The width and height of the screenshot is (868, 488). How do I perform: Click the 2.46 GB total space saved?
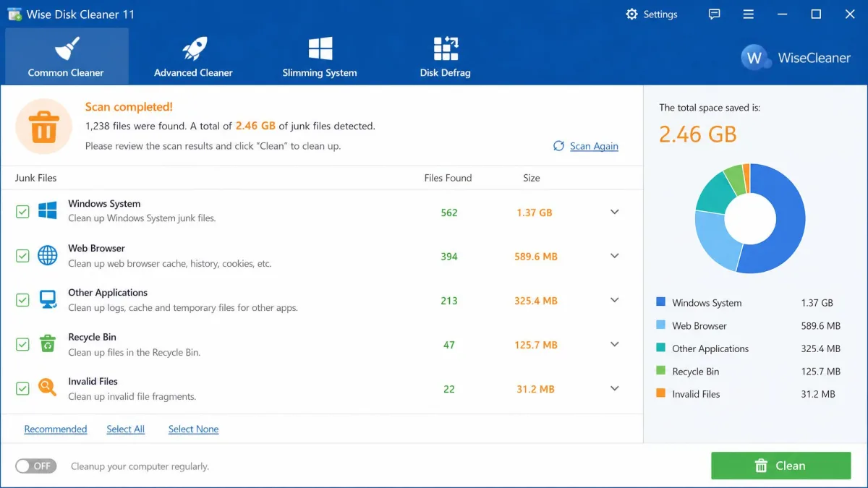click(x=698, y=134)
